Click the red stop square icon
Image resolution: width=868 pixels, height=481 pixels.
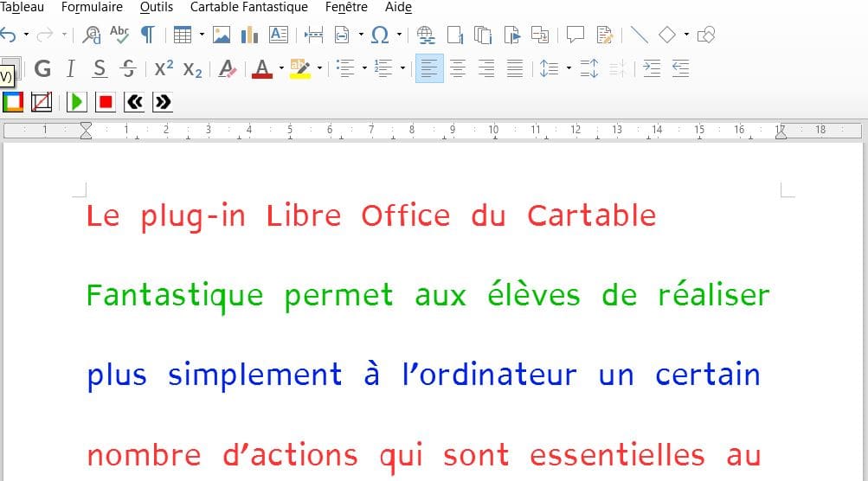click(x=106, y=102)
